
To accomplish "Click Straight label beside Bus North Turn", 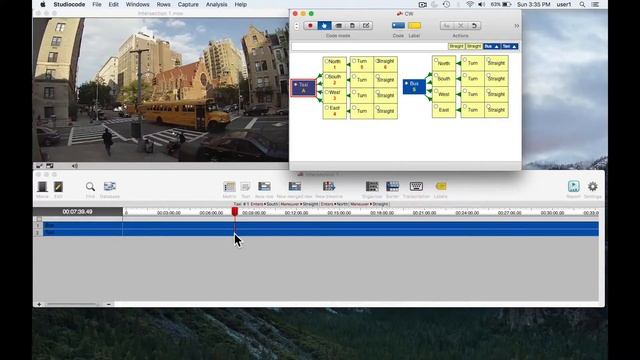I will click(496, 63).
